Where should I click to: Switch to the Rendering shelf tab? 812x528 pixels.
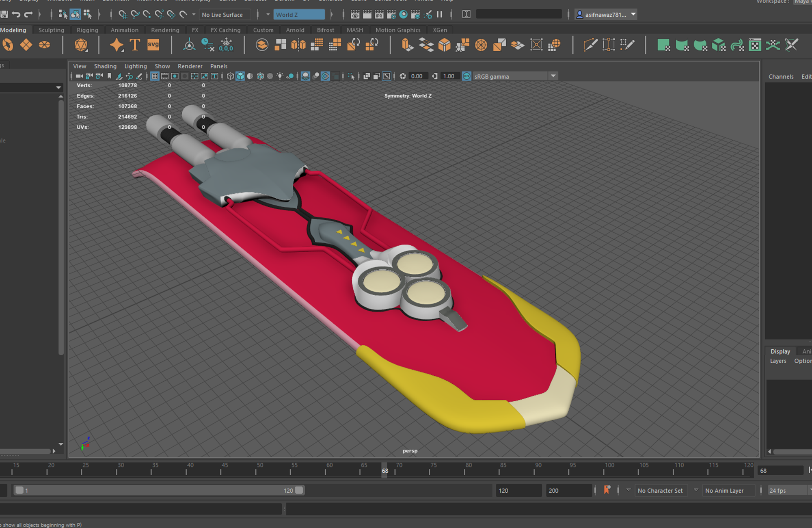165,30
